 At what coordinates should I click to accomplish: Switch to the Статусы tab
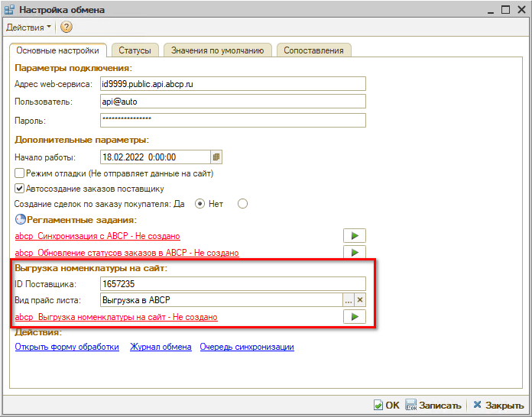pos(135,50)
